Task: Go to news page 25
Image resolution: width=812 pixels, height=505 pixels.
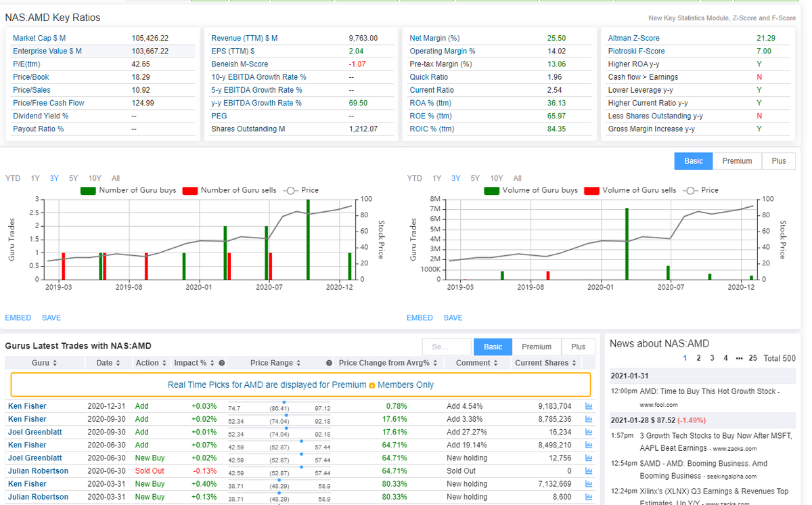Action: tap(753, 358)
